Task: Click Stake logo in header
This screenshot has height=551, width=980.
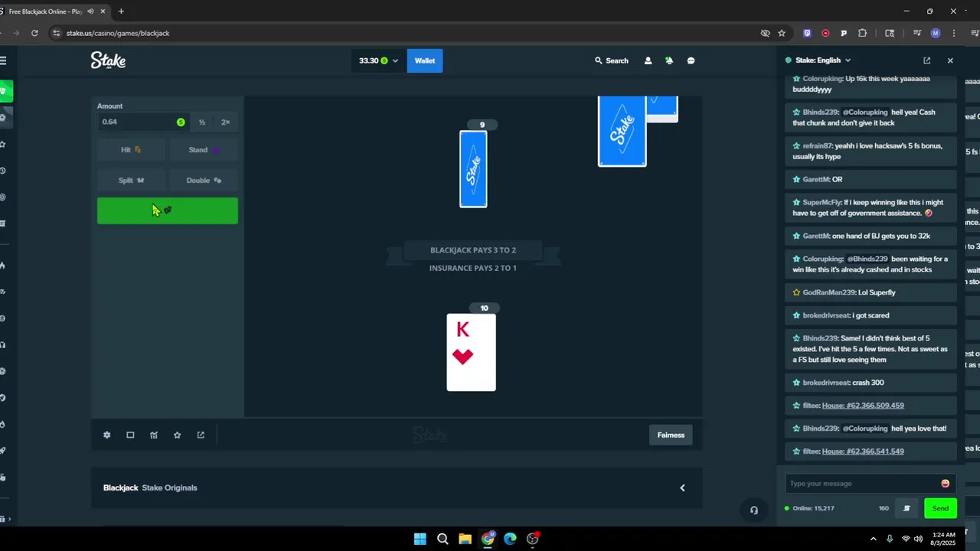Action: 108,60
